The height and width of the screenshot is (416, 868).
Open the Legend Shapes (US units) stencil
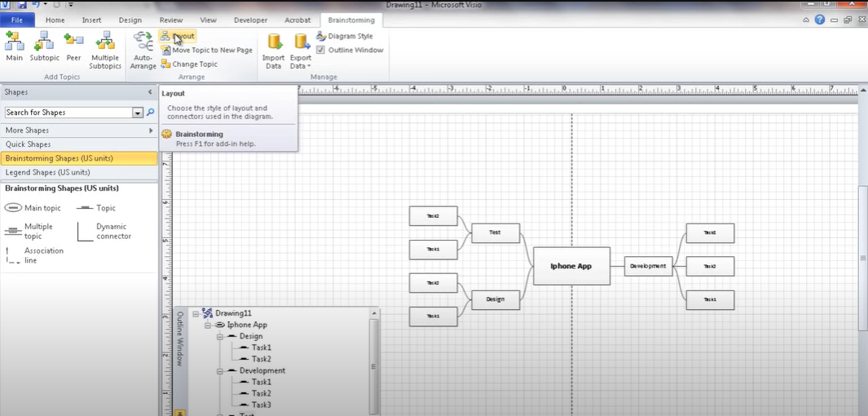(x=78, y=172)
